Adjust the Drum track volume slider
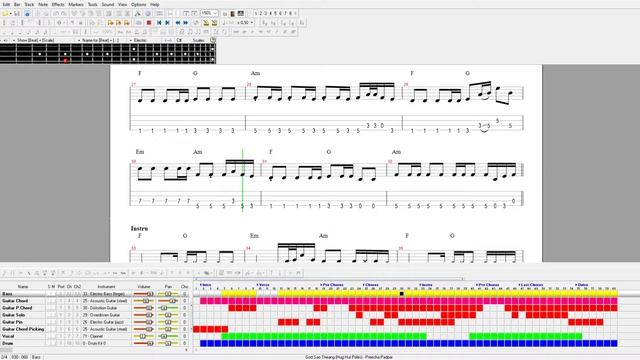The width and height of the screenshot is (640, 360). click(144, 343)
